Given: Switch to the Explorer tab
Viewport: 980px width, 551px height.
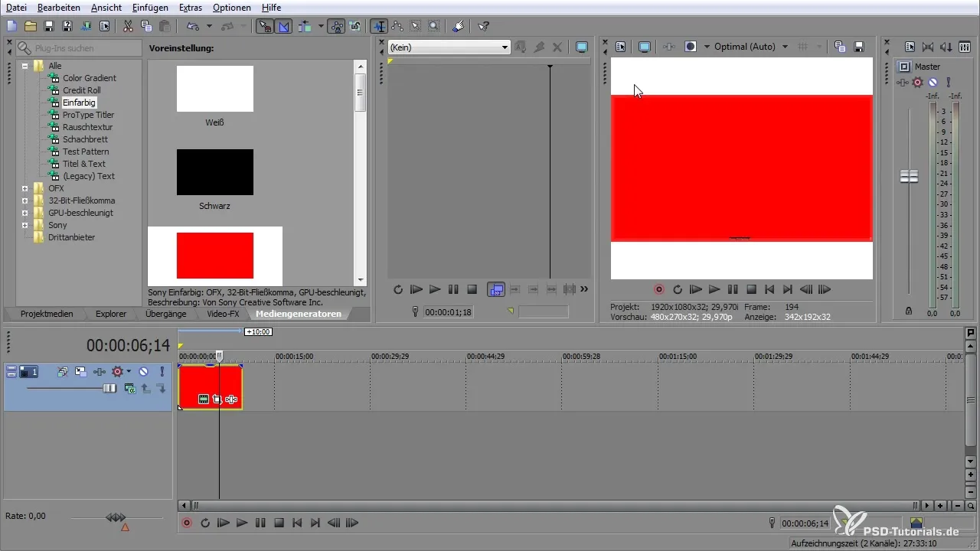Looking at the screenshot, I should 111,314.
